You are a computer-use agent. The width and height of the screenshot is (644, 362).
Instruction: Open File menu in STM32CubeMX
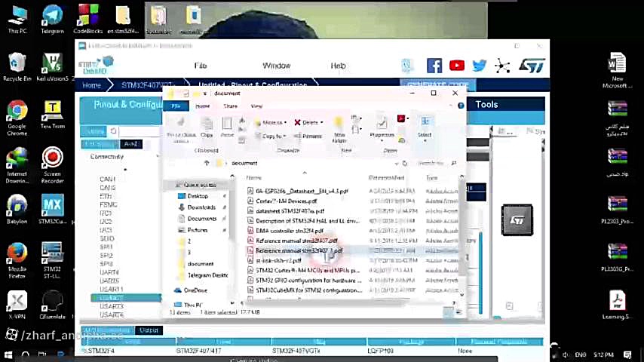pyautogui.click(x=201, y=66)
